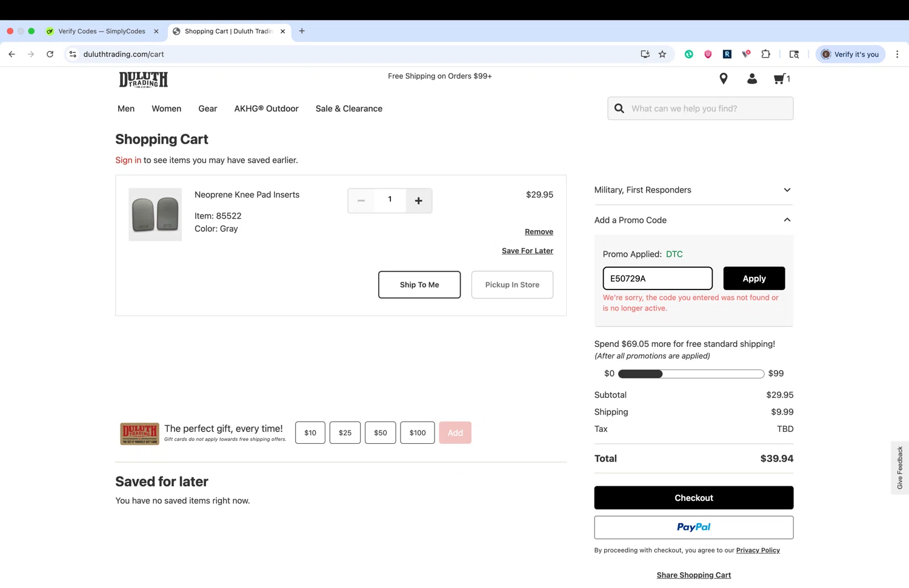Viewport: 909px width, 588px height.
Task: Collapse the Add a Promo Code section
Action: [694, 220]
